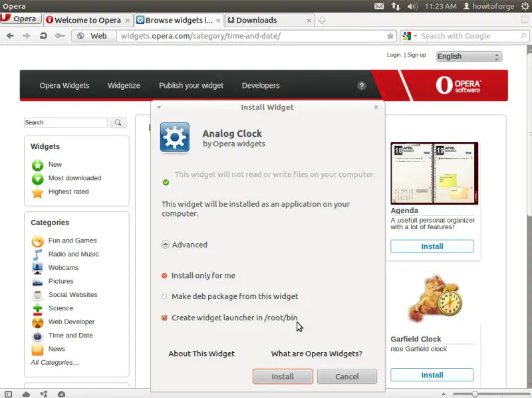532x398 pixels.
Task: Open the Most downloaded widgets list
Action: [74, 178]
